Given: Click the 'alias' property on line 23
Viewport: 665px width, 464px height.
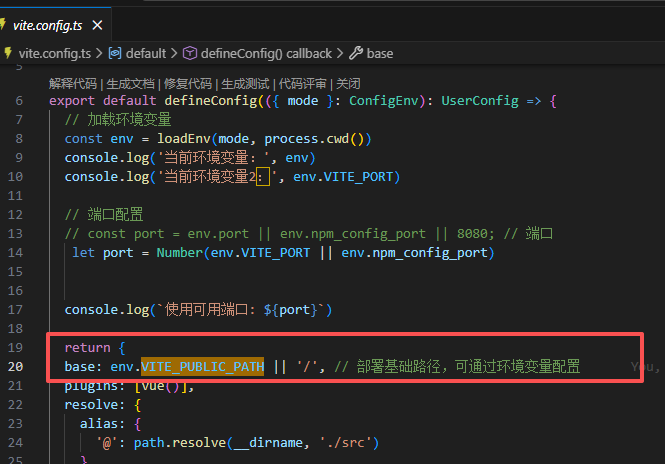Looking at the screenshot, I should [x=99, y=424].
